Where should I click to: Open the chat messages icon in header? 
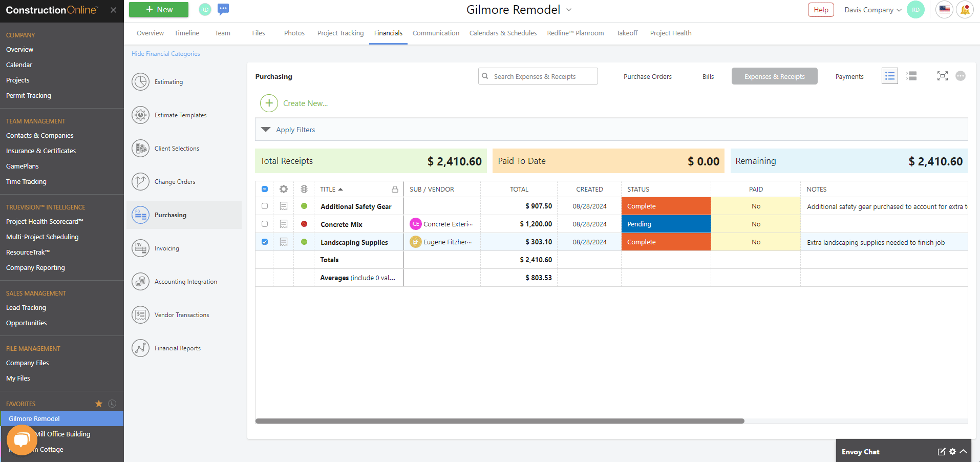click(x=223, y=9)
